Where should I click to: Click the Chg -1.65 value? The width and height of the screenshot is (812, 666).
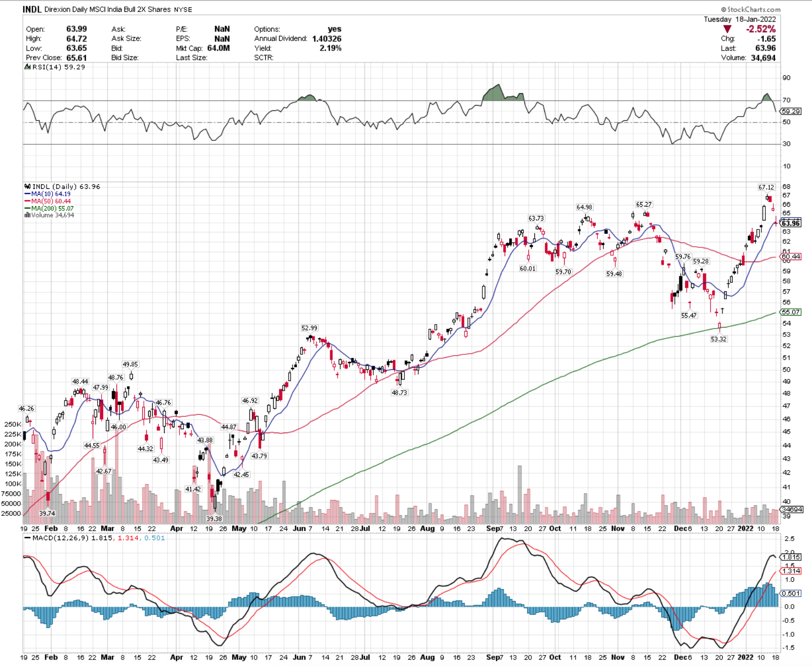point(767,39)
